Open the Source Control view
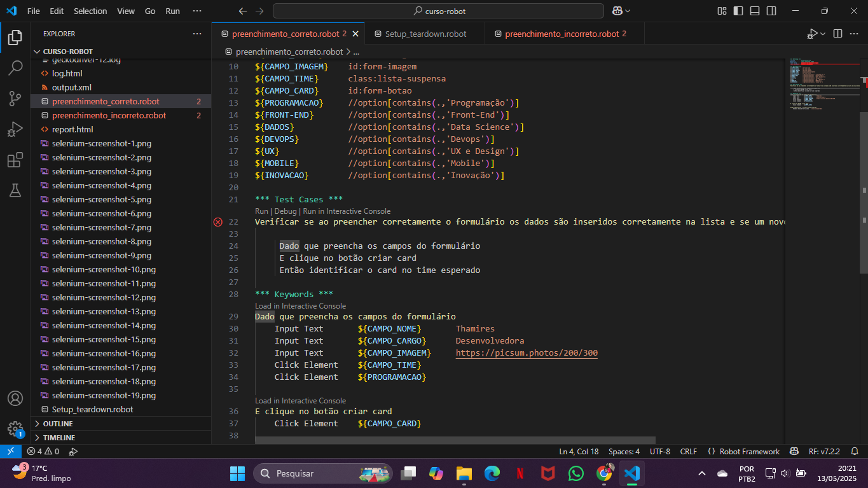Screen dimensions: 868x488 [15, 99]
